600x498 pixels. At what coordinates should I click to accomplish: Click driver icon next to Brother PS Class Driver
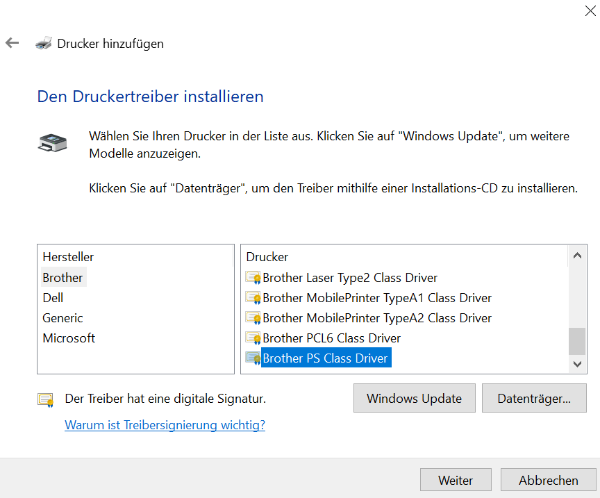pos(253,358)
